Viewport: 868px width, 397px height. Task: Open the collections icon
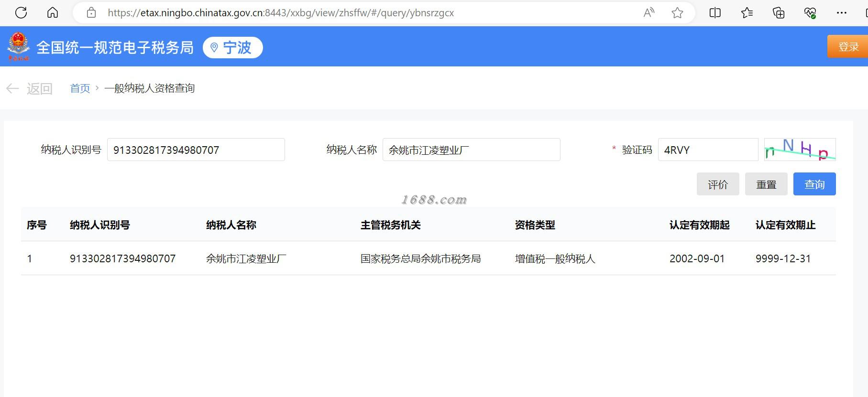pyautogui.click(x=779, y=13)
